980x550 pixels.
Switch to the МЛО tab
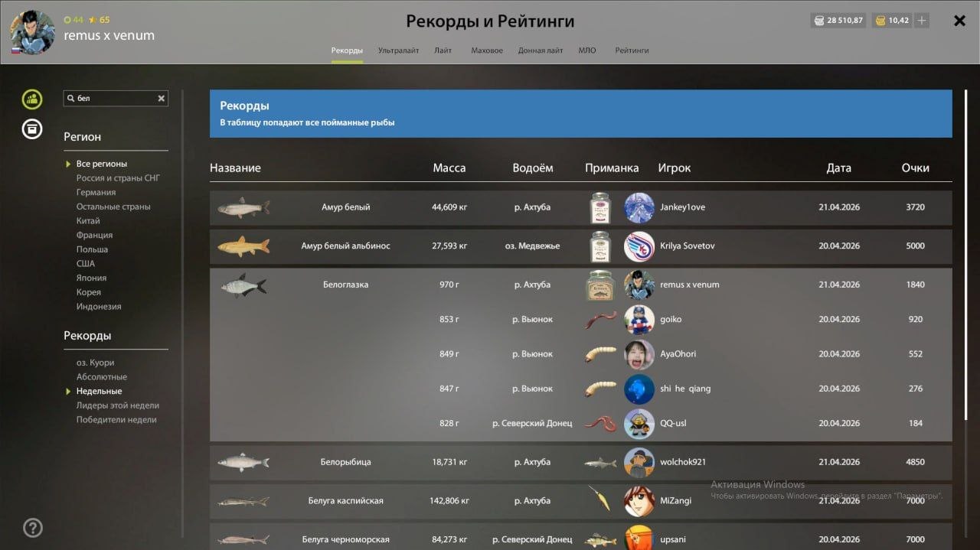coord(587,50)
